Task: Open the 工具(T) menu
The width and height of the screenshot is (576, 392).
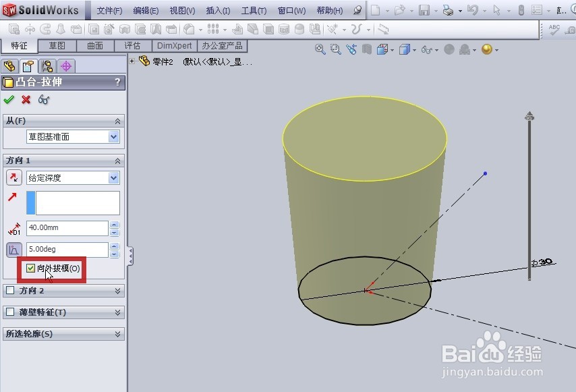Action: 254,11
